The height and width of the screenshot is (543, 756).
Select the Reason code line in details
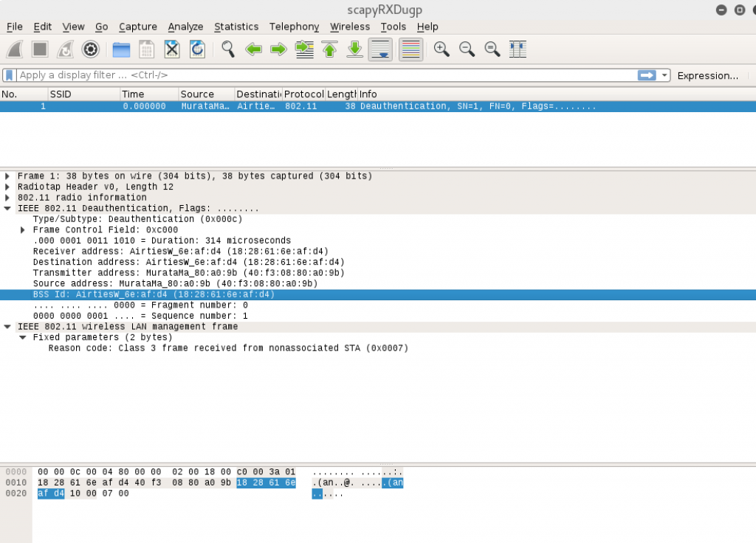[x=227, y=348]
